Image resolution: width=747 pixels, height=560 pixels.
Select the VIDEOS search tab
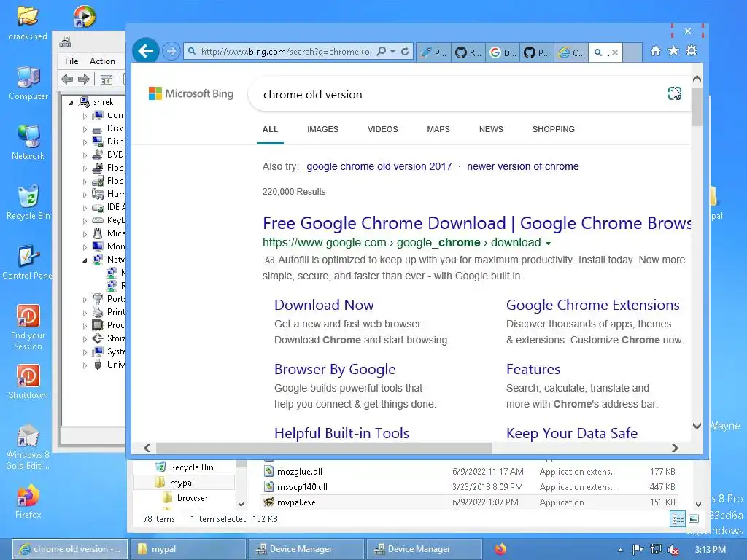coord(382,129)
